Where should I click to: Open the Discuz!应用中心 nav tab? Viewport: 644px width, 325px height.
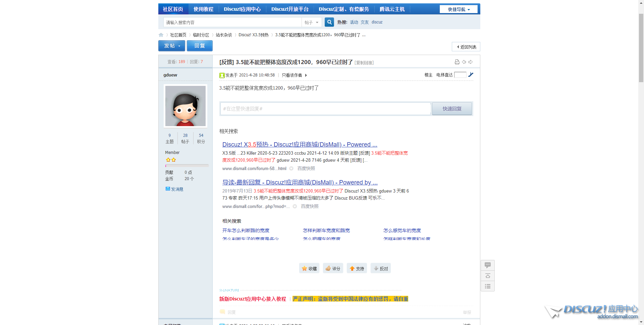[242, 9]
